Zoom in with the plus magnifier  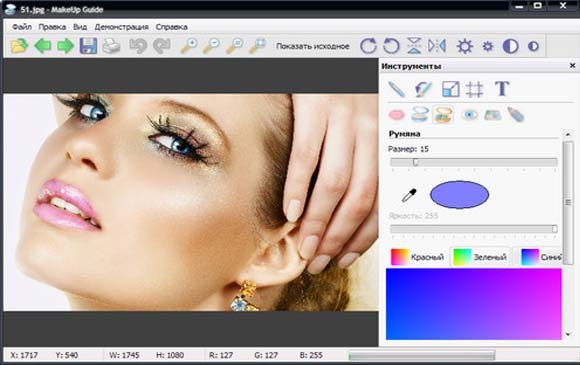point(189,46)
